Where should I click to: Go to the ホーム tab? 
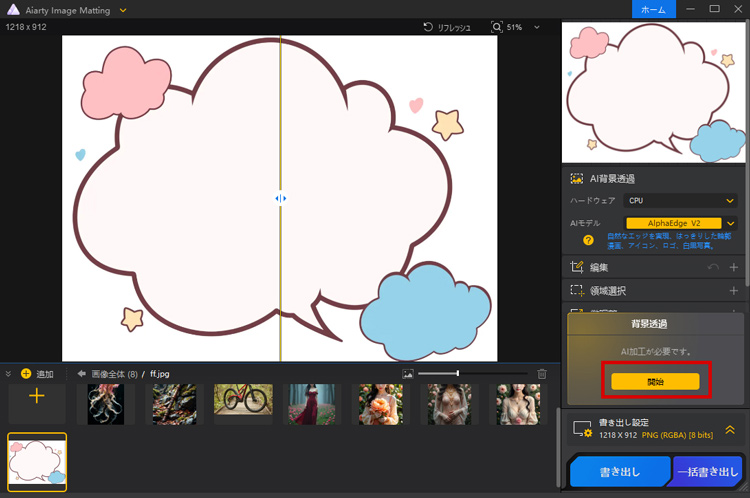(653, 10)
